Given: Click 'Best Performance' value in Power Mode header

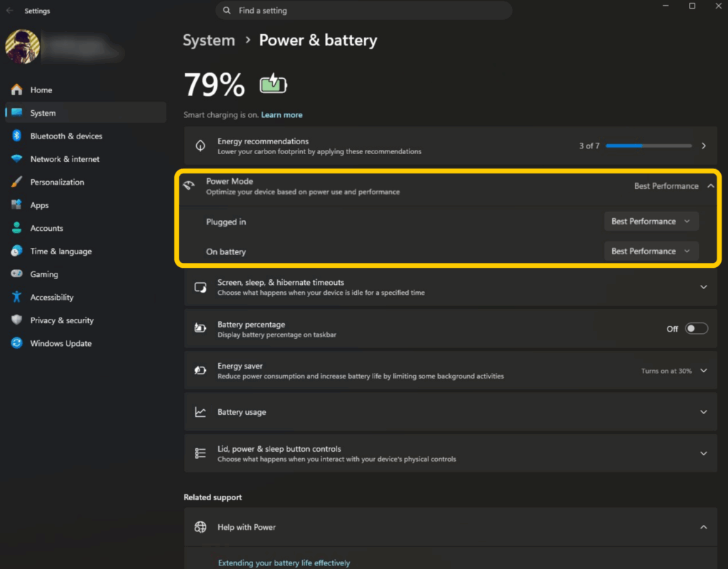Looking at the screenshot, I should pyautogui.click(x=666, y=186).
